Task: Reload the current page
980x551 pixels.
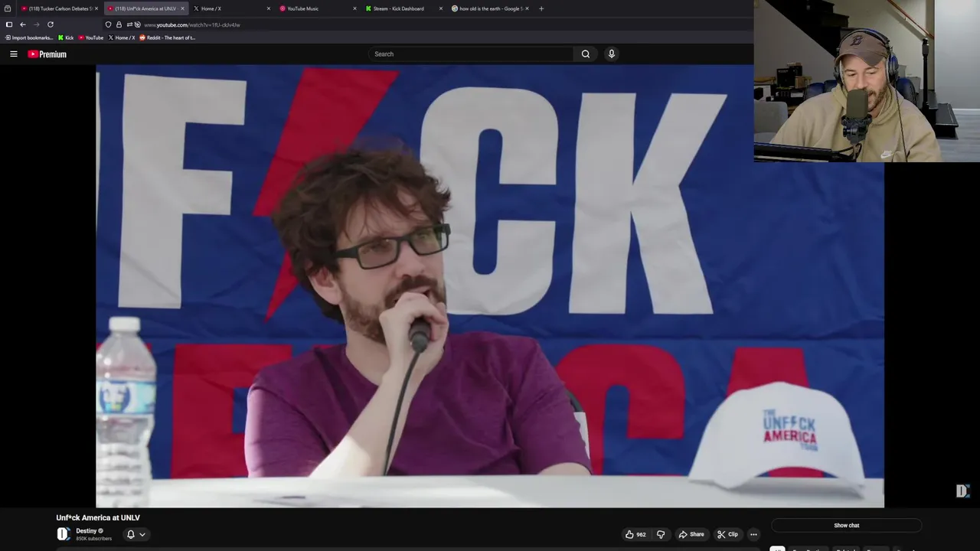Action: (x=51, y=24)
